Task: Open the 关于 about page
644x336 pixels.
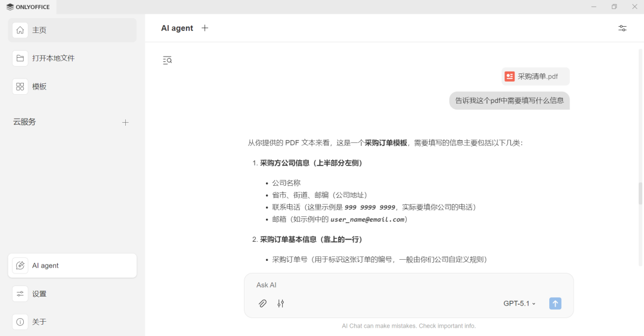Action: [72, 322]
